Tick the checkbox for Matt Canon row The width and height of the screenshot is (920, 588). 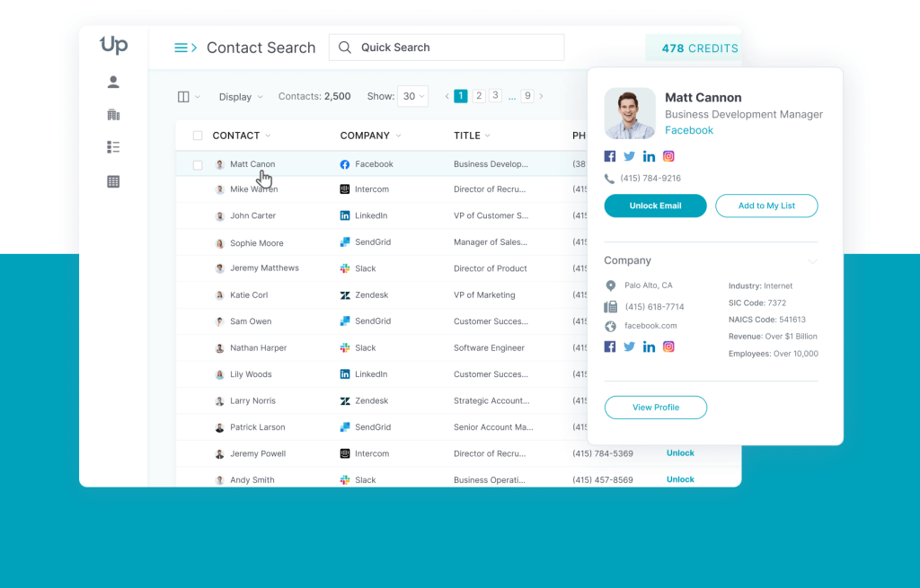pos(198,165)
